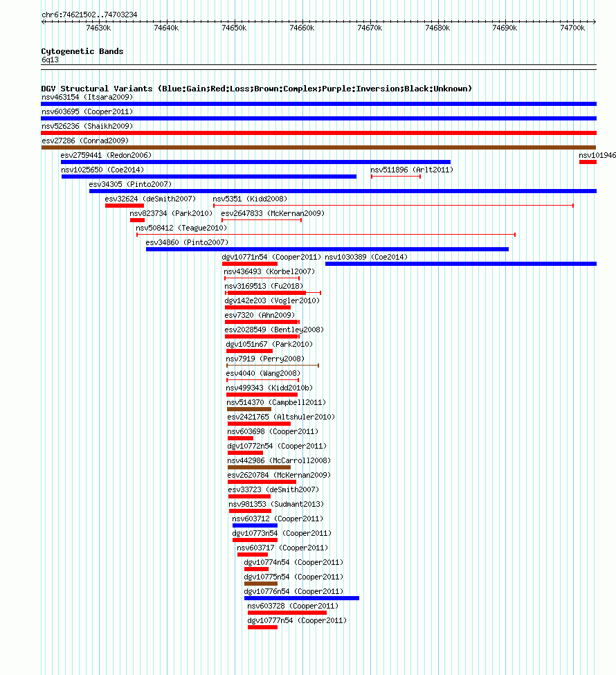Click the 74680k ruler tick label

pos(437,28)
